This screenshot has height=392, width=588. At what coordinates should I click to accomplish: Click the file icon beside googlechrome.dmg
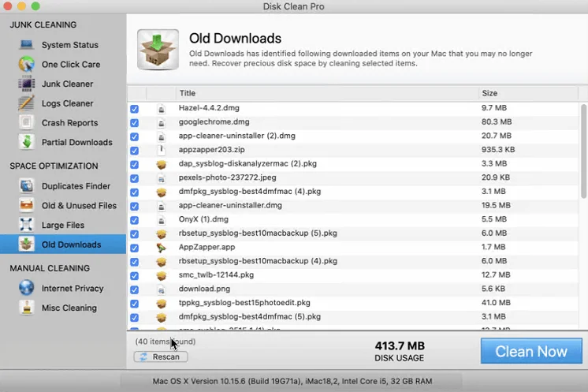(x=162, y=123)
